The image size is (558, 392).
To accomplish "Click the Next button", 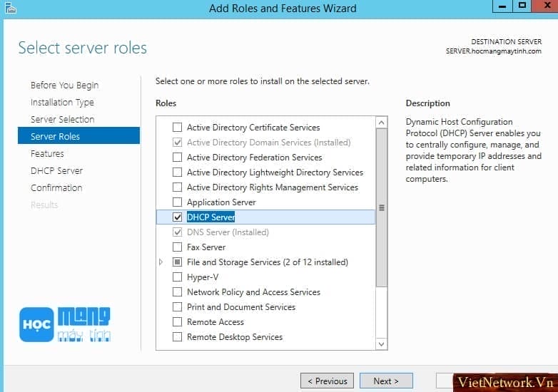I will tap(386, 381).
